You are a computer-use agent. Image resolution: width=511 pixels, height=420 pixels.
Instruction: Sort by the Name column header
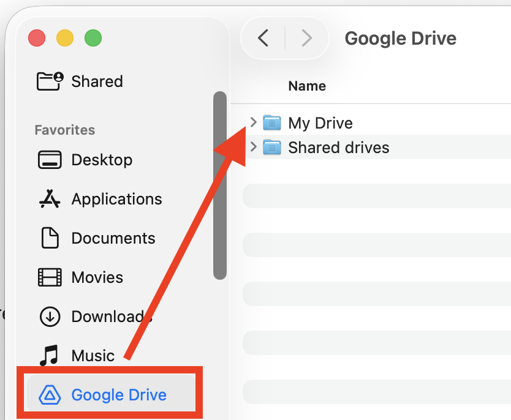coord(307,86)
